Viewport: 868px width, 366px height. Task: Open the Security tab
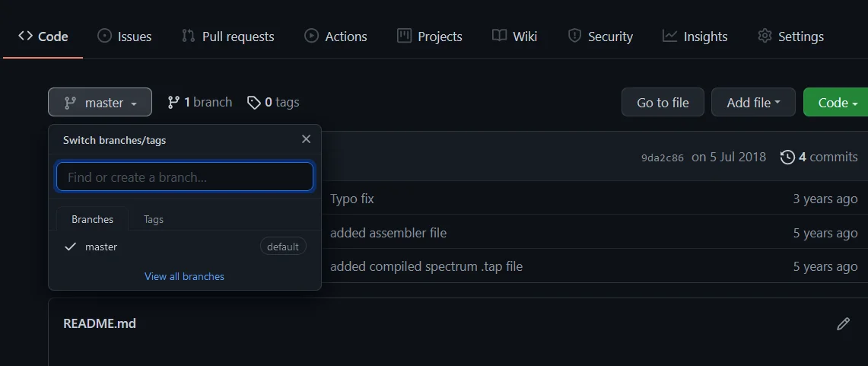pyautogui.click(x=600, y=37)
